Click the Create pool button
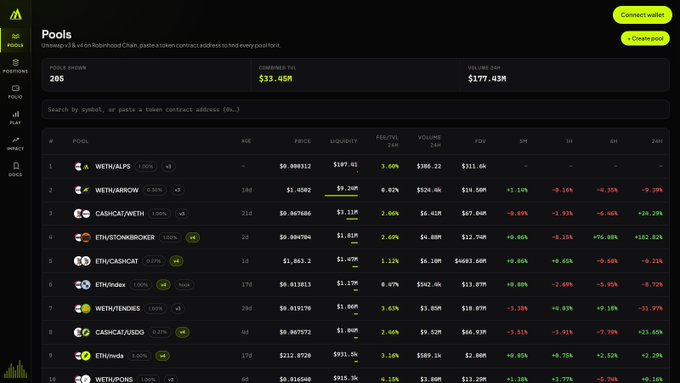 click(x=645, y=39)
